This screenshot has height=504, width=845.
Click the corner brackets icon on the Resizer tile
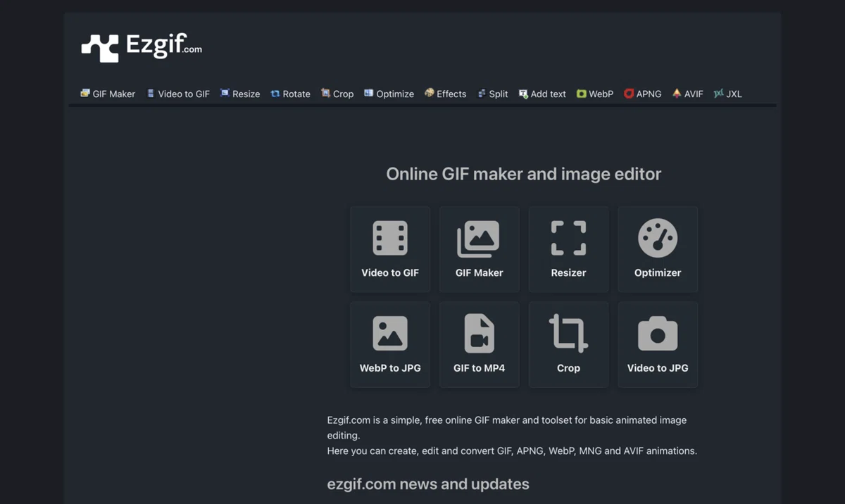[568, 238]
